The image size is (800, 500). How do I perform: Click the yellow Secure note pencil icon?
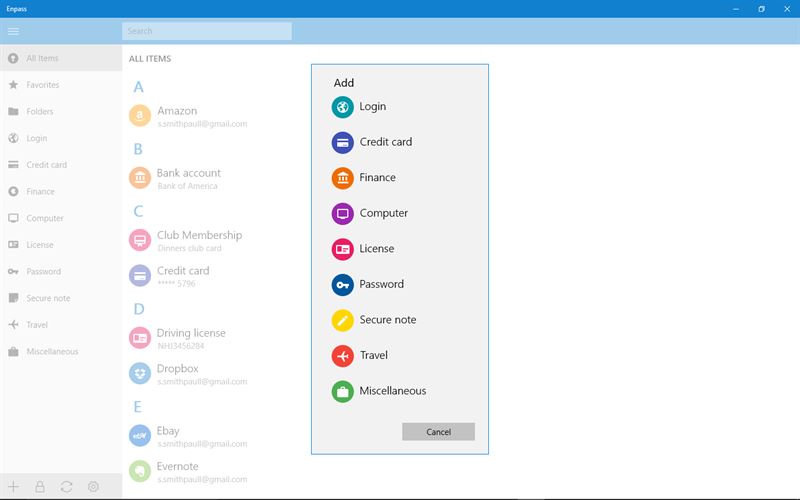tap(342, 320)
